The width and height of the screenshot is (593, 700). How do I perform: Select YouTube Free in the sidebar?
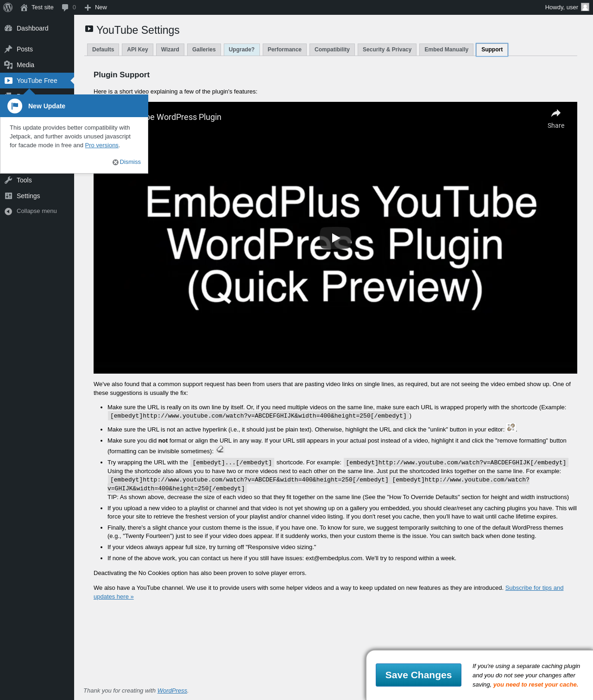[37, 81]
